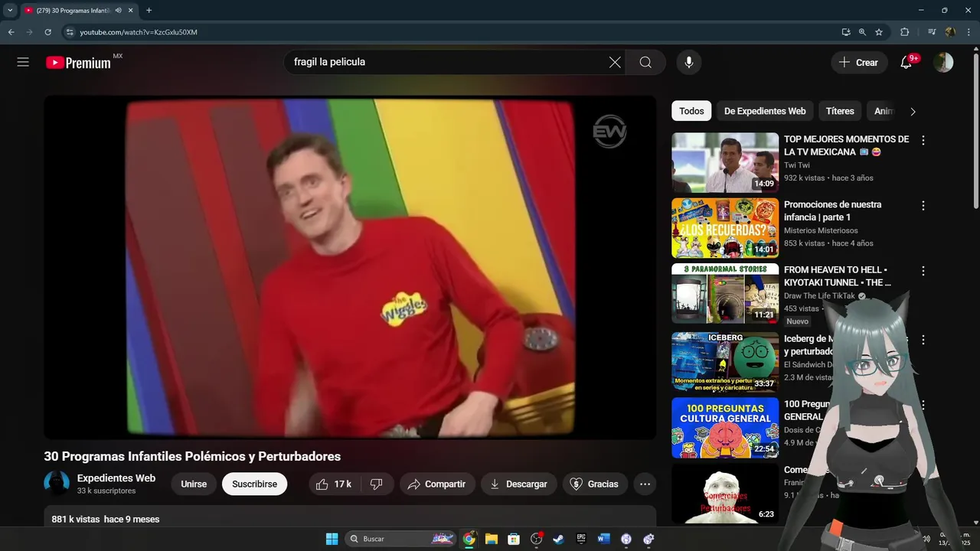The width and height of the screenshot is (980, 551).
Task: Open Epic Games from the taskbar
Action: (581, 539)
